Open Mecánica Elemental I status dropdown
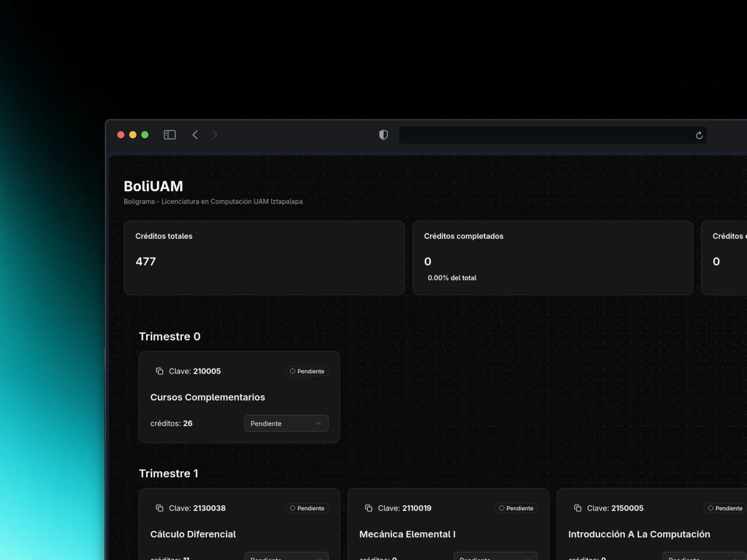Image resolution: width=747 pixels, height=560 pixels. [495, 557]
